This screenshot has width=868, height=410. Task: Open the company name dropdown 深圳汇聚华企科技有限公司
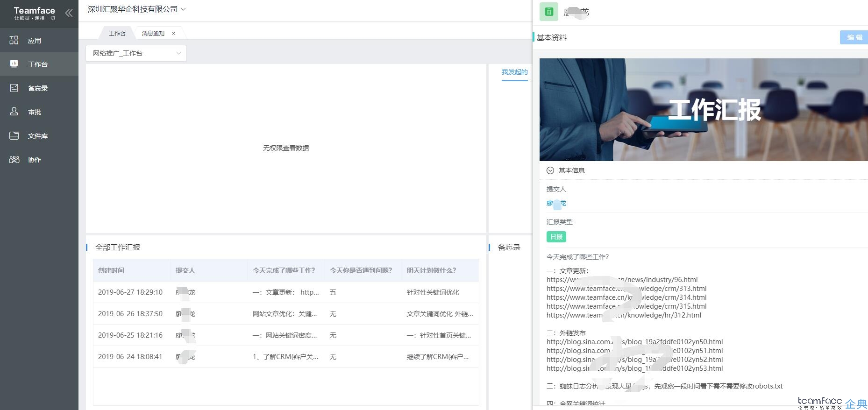click(137, 9)
